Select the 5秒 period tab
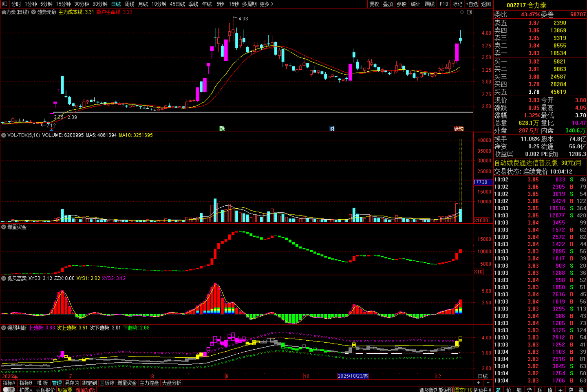 [x=221, y=4]
